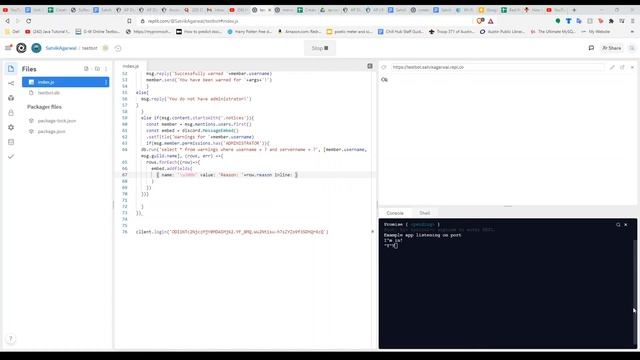Select index.js in the file tree
640x360 pixels.
tap(65, 82)
